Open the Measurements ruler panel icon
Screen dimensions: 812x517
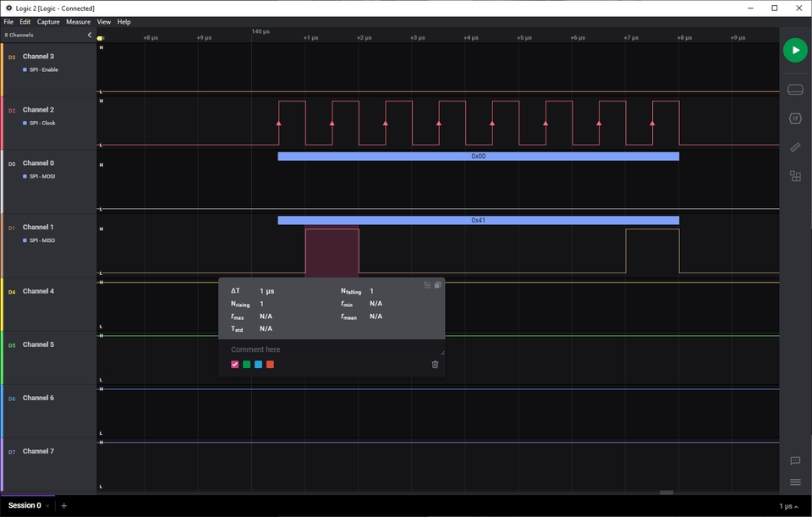[795, 147]
